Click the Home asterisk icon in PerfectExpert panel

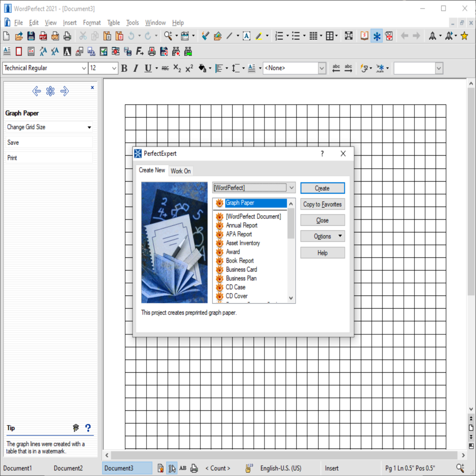pos(50,91)
